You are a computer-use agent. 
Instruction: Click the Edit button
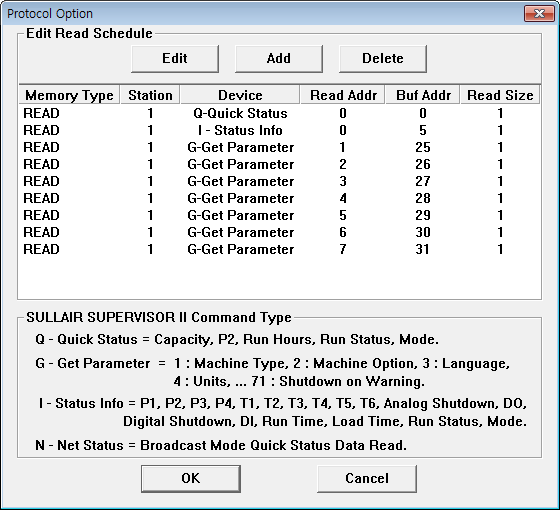point(175,59)
